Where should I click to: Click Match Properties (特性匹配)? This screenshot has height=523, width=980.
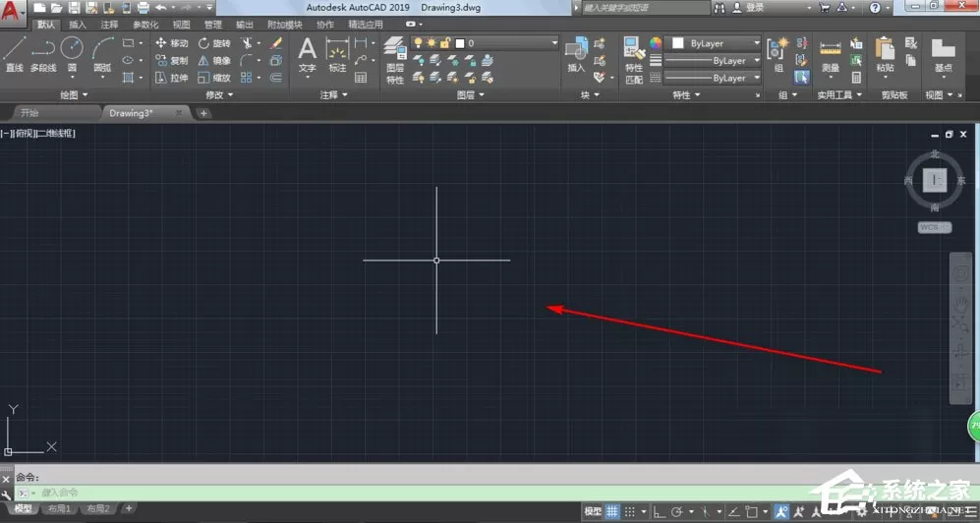(634, 60)
